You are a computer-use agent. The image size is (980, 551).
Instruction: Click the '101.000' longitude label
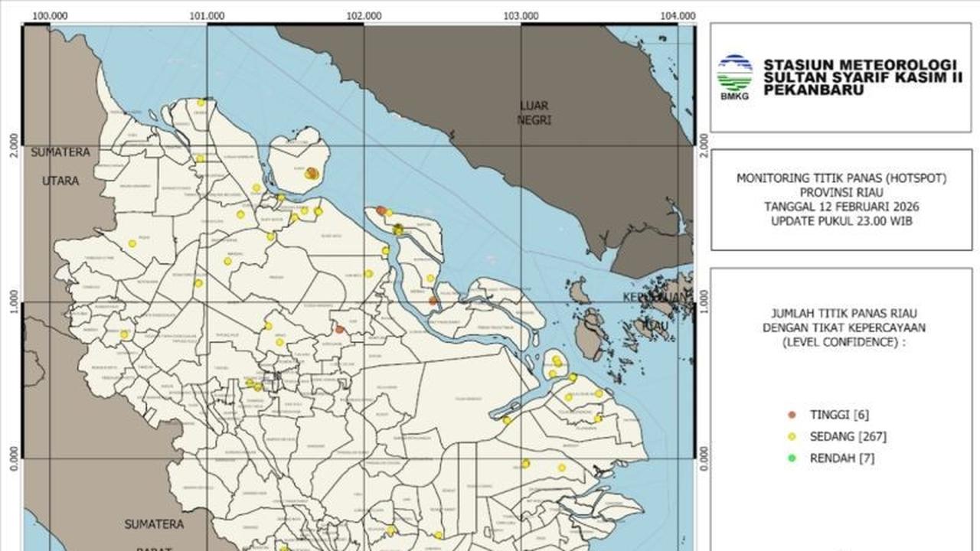207,15
